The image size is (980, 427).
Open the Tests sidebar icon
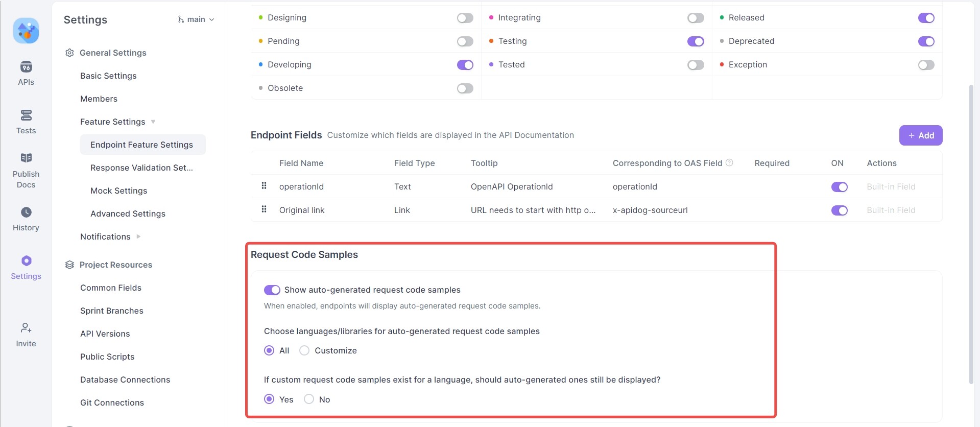26,115
